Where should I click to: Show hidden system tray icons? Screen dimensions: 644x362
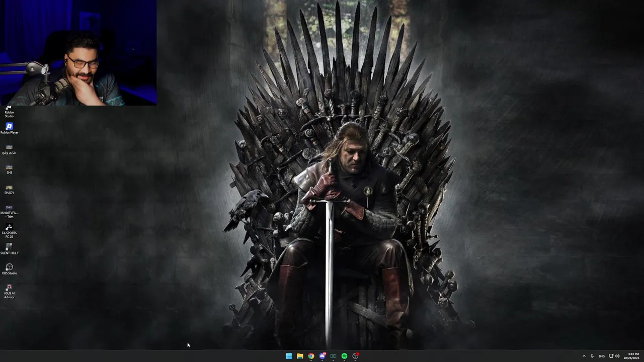click(x=584, y=356)
